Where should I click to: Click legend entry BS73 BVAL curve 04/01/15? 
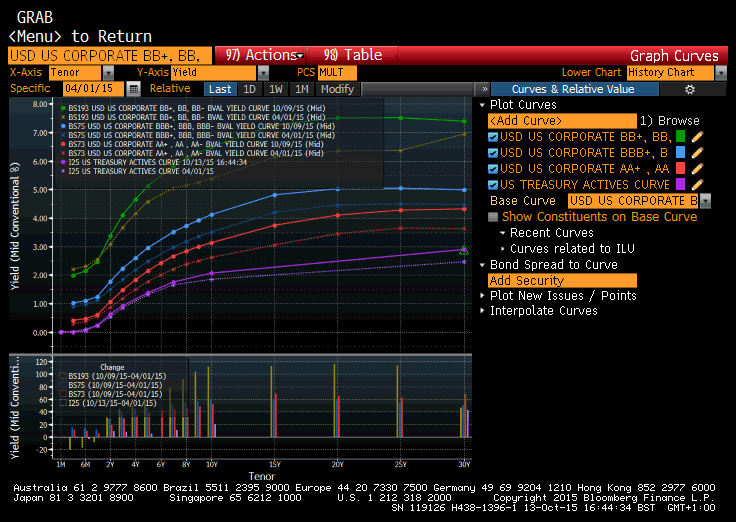pos(192,154)
